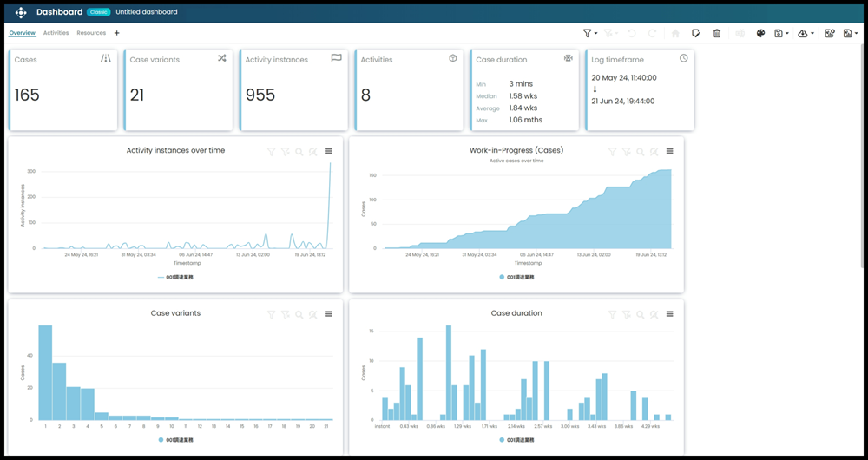This screenshot has height=460, width=868.
Task: Click the zoom magnifier on Case duration chart
Action: (x=641, y=314)
